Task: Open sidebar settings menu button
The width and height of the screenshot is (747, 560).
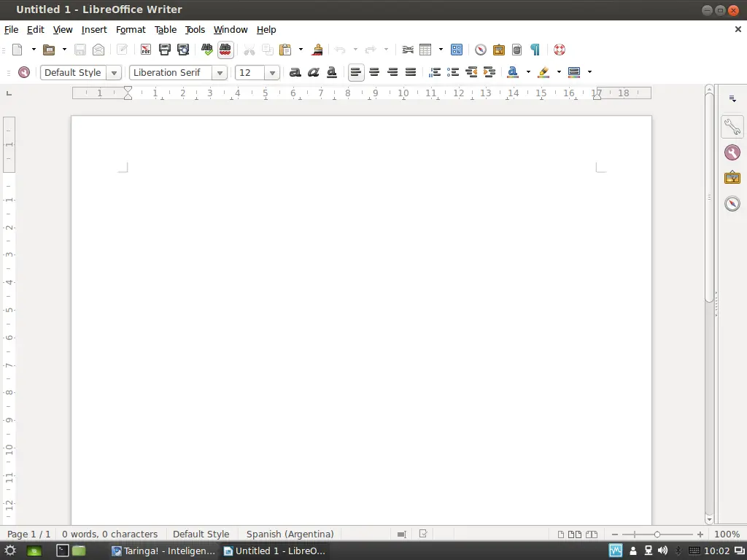Action: [732, 98]
